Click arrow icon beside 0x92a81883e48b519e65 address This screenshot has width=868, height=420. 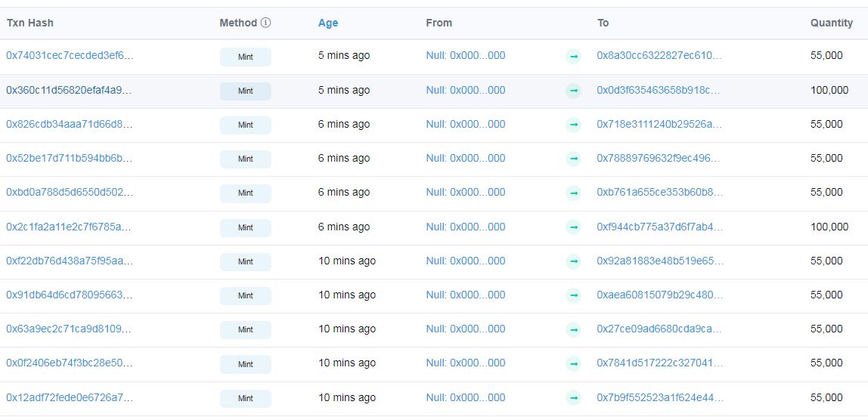(573, 261)
